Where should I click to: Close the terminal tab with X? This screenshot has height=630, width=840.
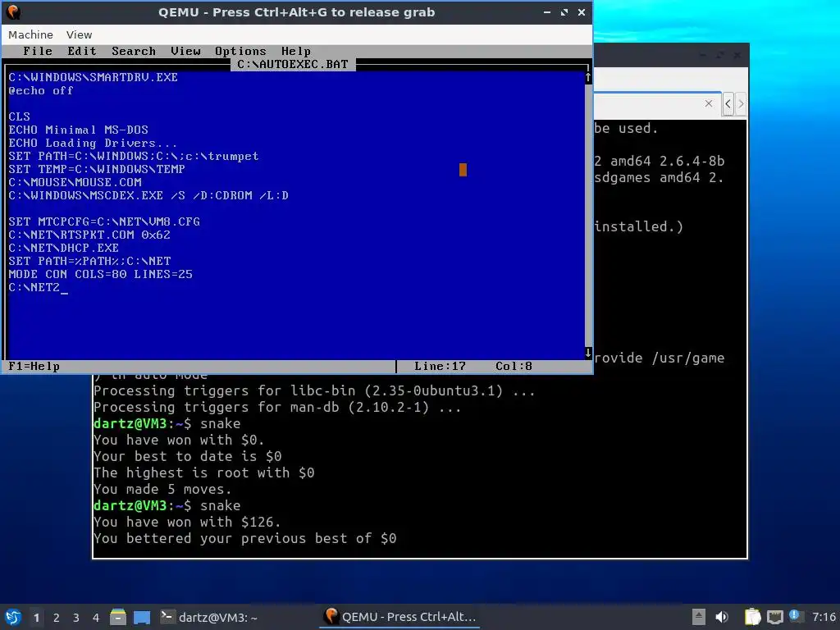point(709,103)
